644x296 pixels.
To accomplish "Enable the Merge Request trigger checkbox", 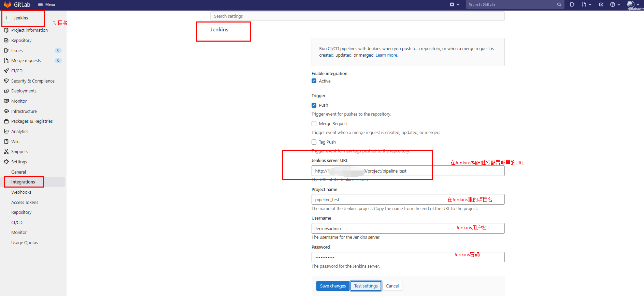I will click(314, 123).
